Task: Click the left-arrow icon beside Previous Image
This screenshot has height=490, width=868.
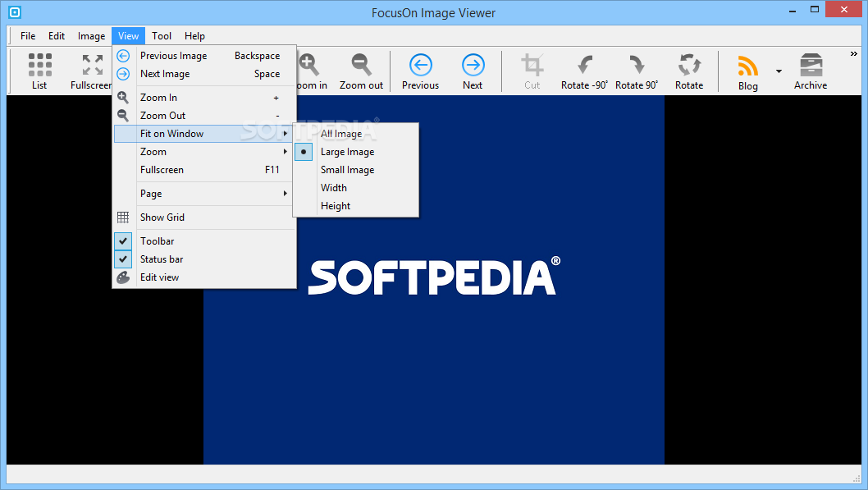Action: click(x=123, y=55)
